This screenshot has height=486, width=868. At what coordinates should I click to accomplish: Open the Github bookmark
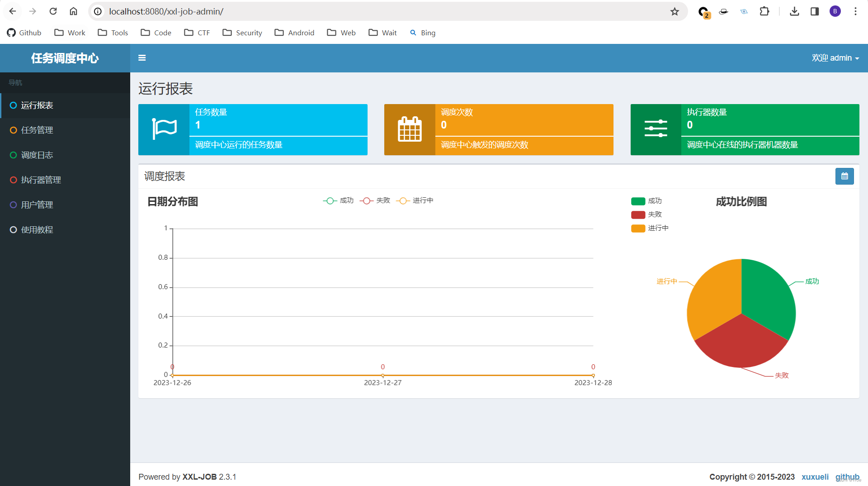click(x=24, y=33)
